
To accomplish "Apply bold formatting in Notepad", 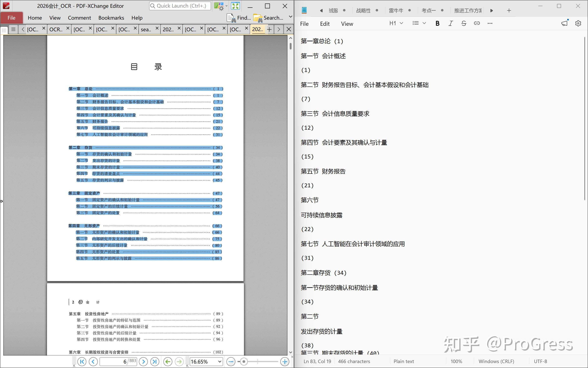I will (437, 23).
